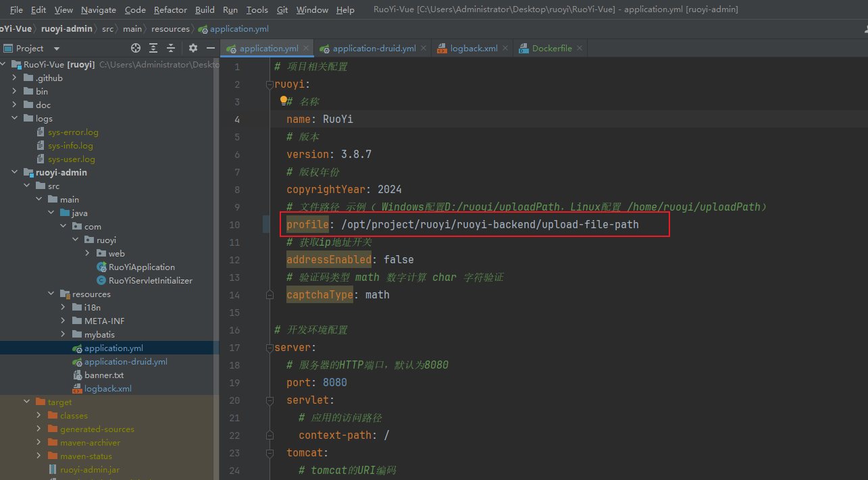Click the Expand All icon in Project panel
868x480 pixels.
[x=153, y=48]
